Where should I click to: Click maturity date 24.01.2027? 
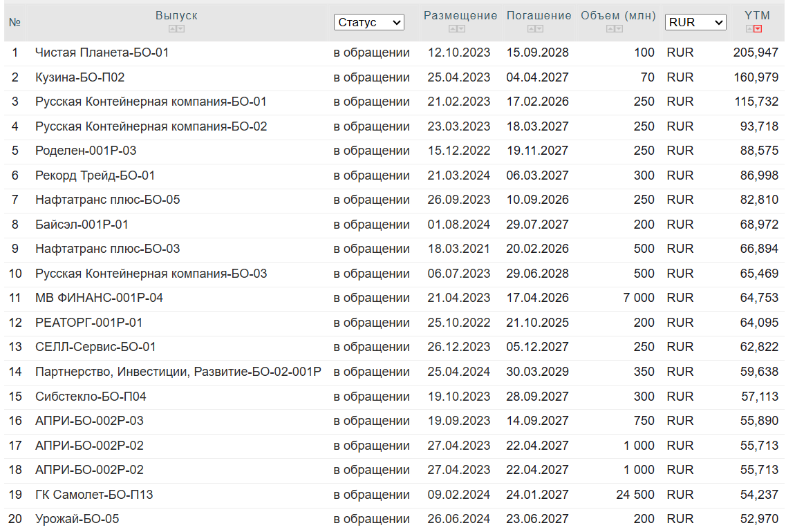click(x=537, y=495)
